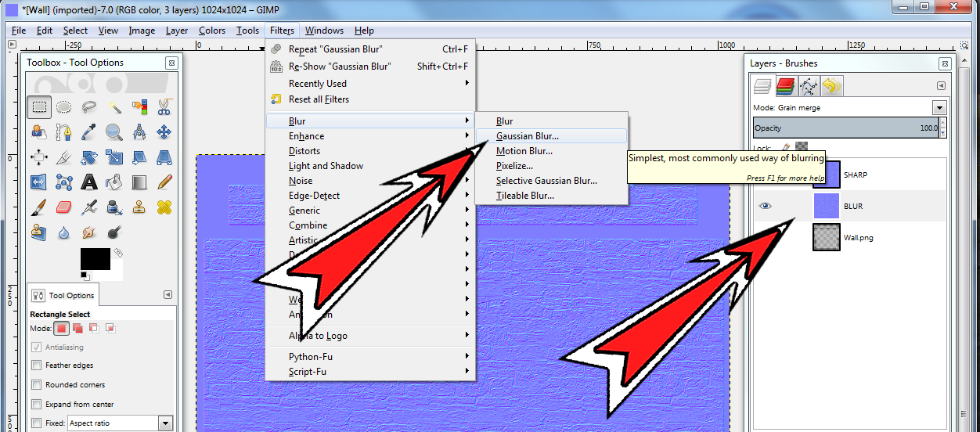Expand the Light and Shadow submenu
Viewport: 980px width, 432px height.
click(369, 166)
